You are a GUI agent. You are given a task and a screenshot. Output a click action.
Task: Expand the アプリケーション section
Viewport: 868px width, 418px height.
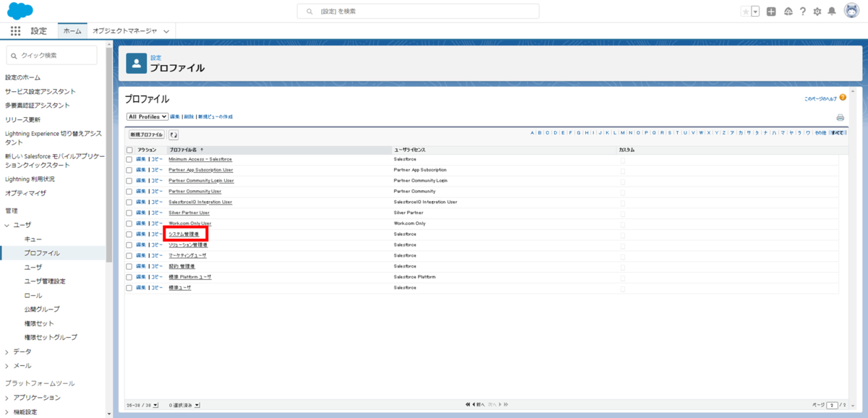click(x=7, y=398)
